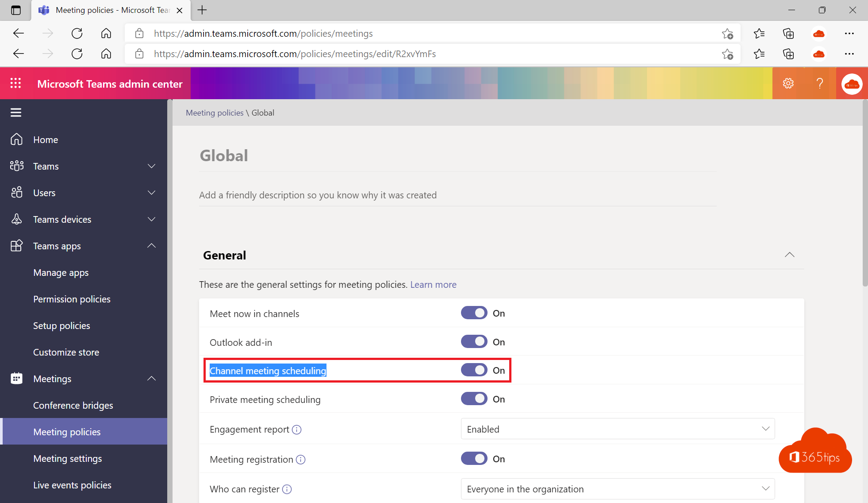Click the Meetings sidebar icon
This screenshot has height=503, width=868.
(16, 378)
